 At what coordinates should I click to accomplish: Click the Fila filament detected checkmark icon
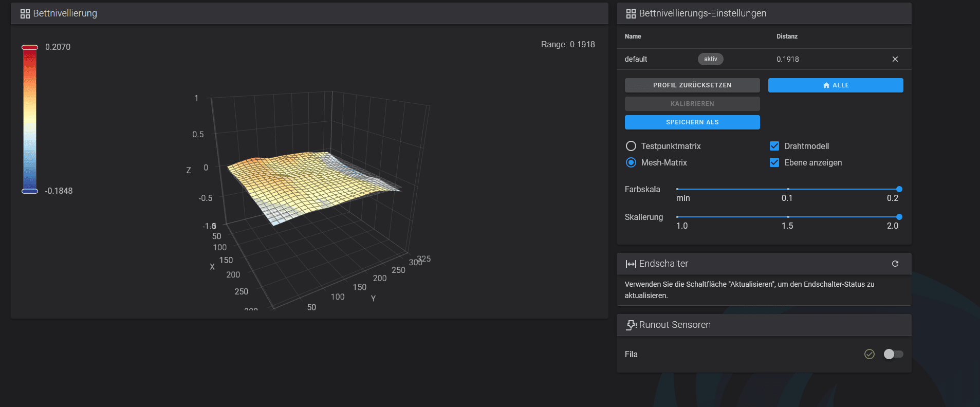[x=869, y=354]
